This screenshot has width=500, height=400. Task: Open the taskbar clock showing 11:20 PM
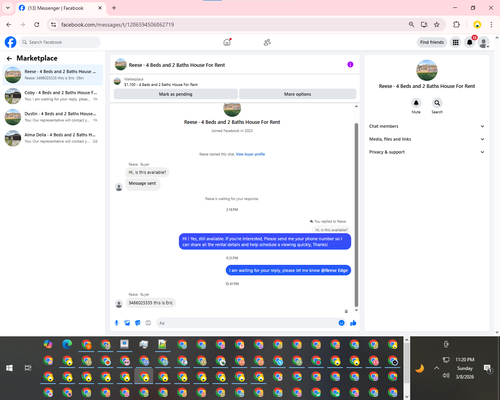465,368
